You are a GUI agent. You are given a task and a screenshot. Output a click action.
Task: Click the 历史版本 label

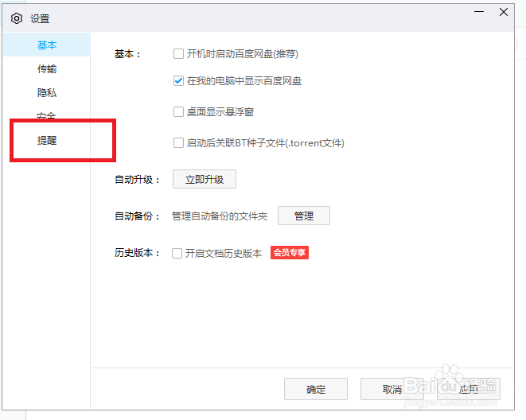pos(137,253)
